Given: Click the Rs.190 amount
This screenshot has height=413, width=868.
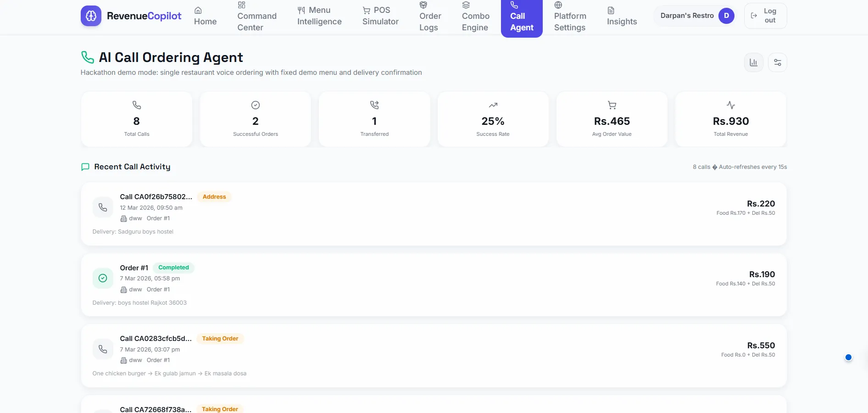Looking at the screenshot, I should point(762,274).
